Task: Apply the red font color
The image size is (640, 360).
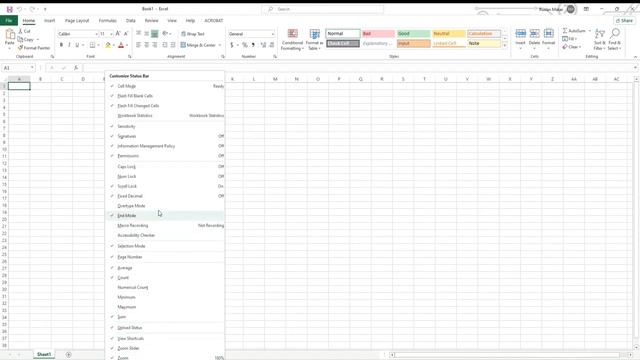Action: (121, 45)
